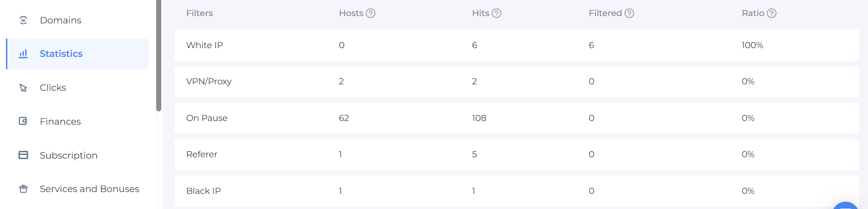Click the Filtered help question icon

click(629, 13)
